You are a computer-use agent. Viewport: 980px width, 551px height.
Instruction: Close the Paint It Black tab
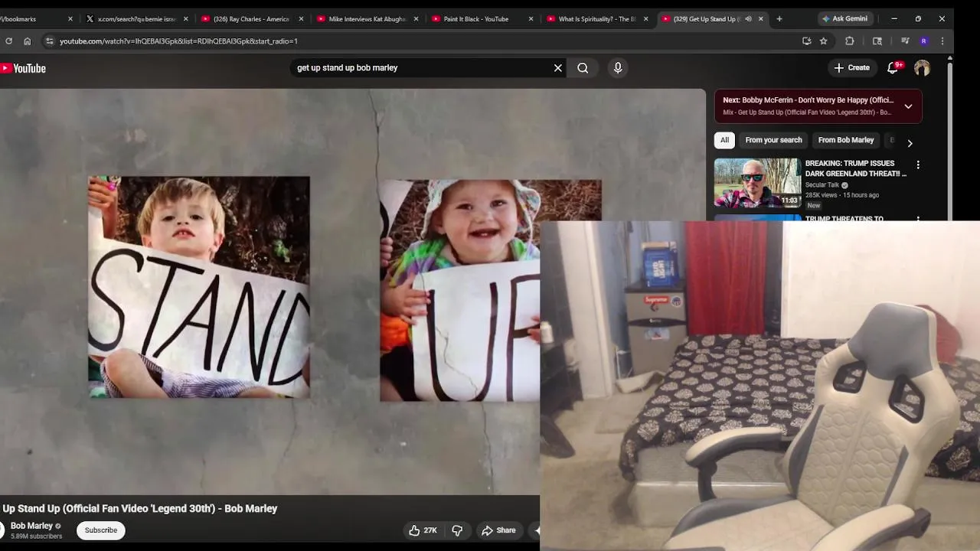531,19
